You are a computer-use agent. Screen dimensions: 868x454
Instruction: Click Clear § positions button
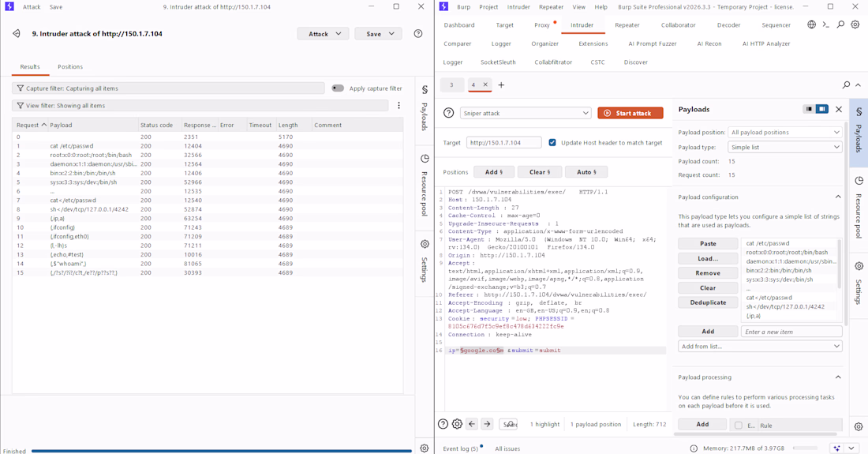point(540,172)
